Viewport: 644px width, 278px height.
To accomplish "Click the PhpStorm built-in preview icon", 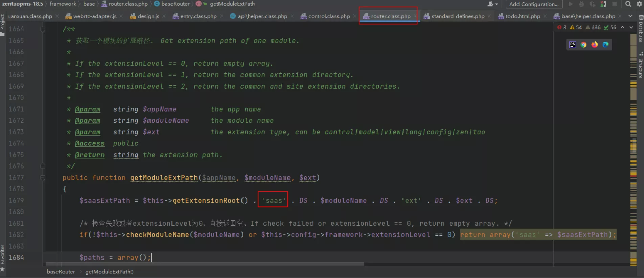I will (x=572, y=45).
